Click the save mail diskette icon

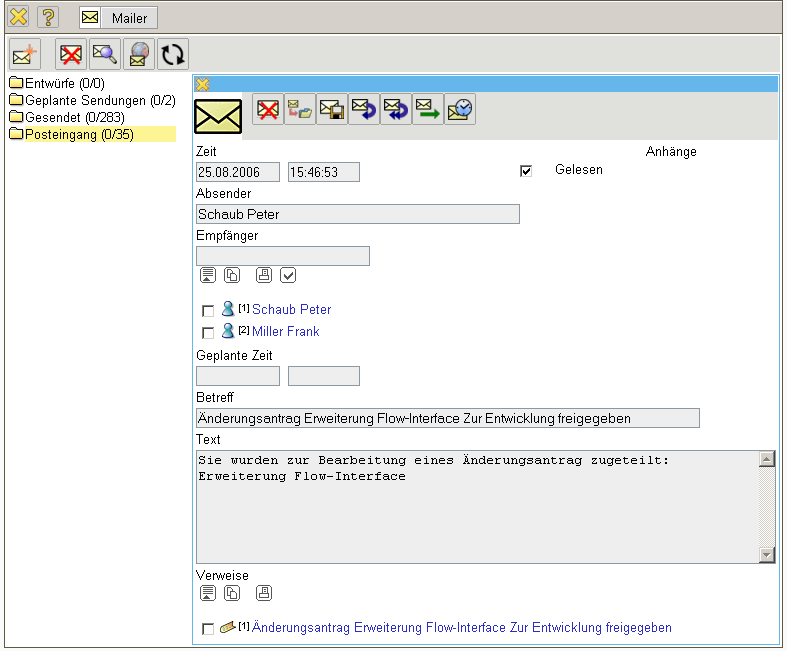(x=332, y=109)
